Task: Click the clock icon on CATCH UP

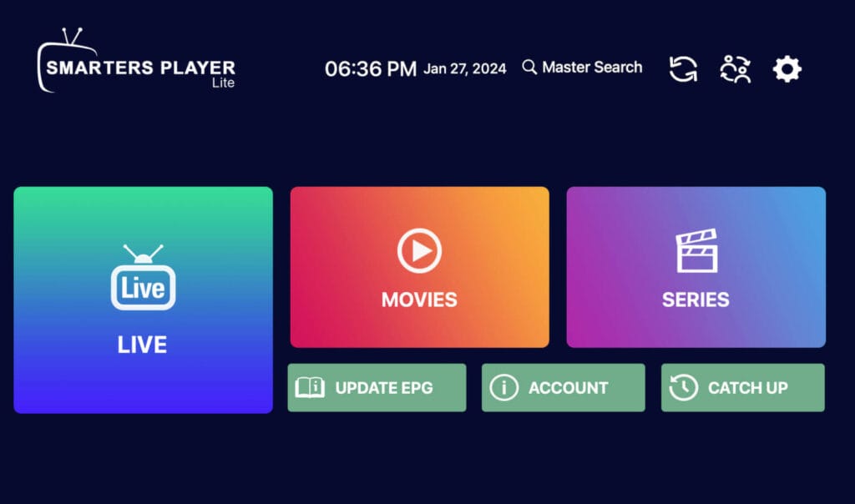Action: pyautogui.click(x=683, y=387)
